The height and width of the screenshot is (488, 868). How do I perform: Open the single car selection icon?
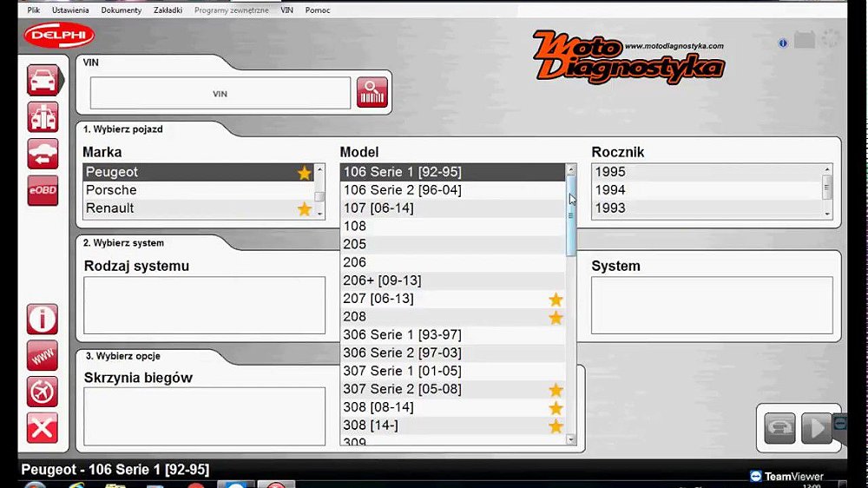43,81
